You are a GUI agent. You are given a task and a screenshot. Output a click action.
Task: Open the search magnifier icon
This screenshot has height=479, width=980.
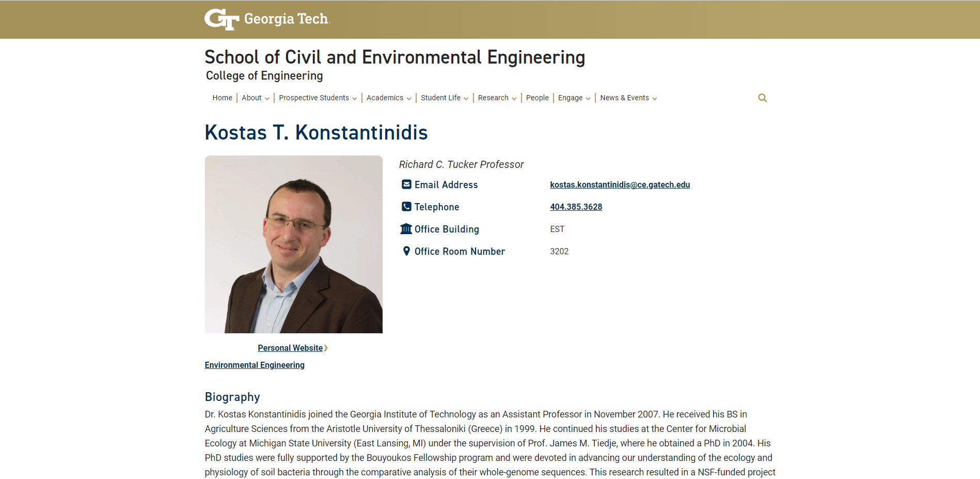tap(762, 98)
